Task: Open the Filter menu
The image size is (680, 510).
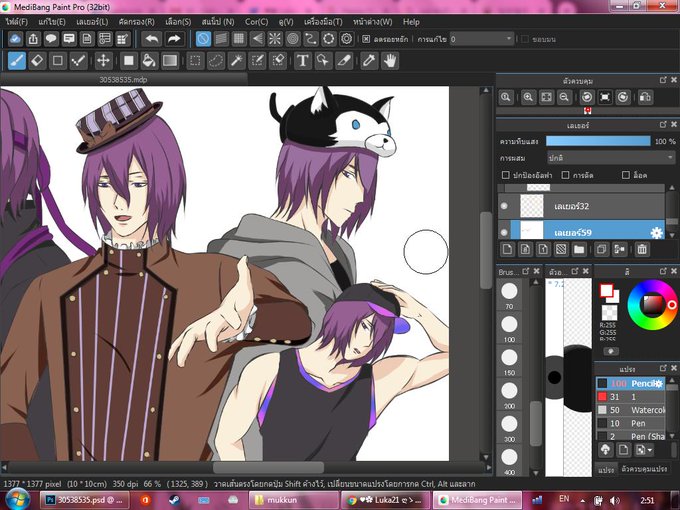Action: pos(136,22)
